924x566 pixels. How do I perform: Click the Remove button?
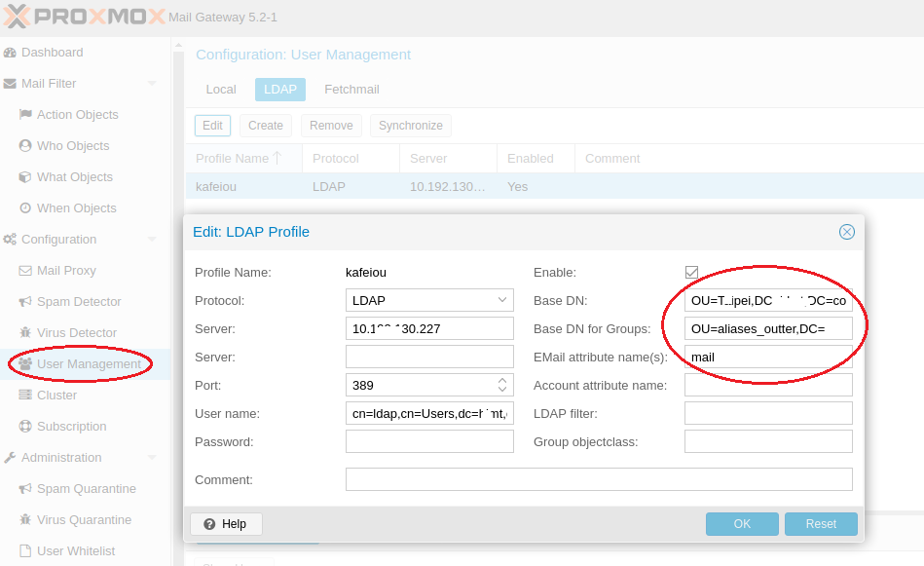[331, 126]
